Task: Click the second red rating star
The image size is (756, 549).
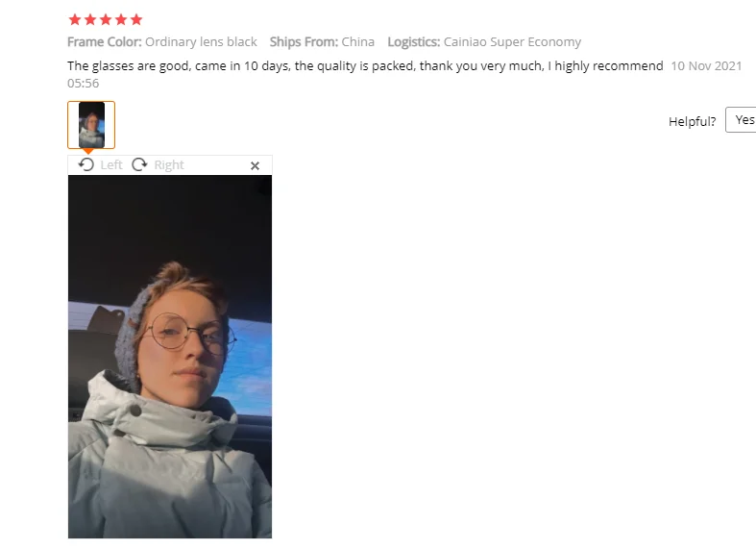Action: pyautogui.click(x=90, y=20)
